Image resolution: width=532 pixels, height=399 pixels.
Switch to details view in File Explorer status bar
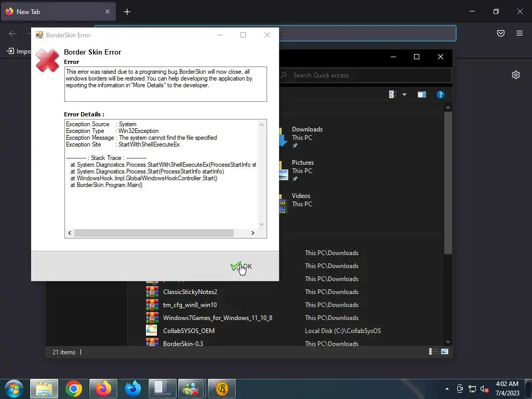(x=433, y=352)
